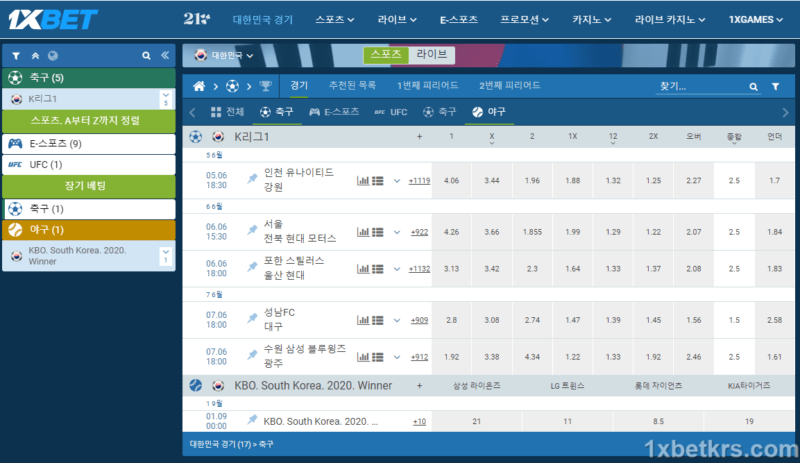
Task: Click the sidebar double up-arrow icon
Action: (35, 56)
